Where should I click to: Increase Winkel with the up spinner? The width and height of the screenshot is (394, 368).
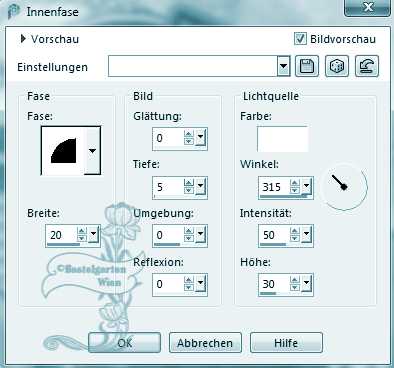pos(295,183)
